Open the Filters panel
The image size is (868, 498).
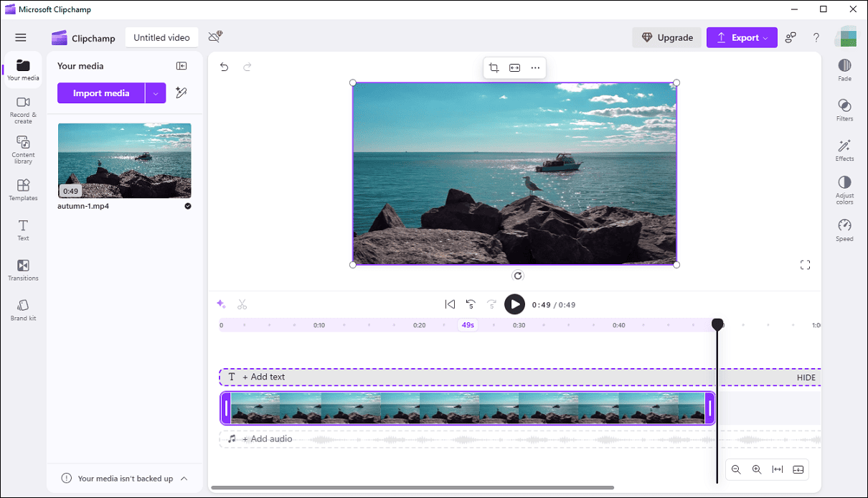point(844,110)
